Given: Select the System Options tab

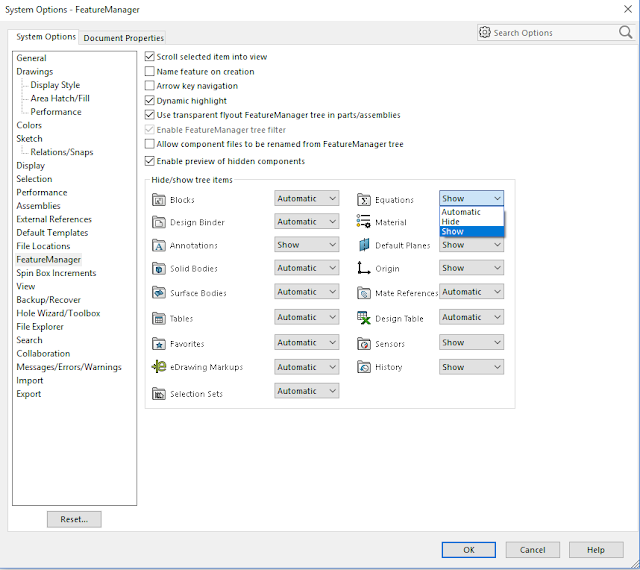Looking at the screenshot, I should [45, 37].
